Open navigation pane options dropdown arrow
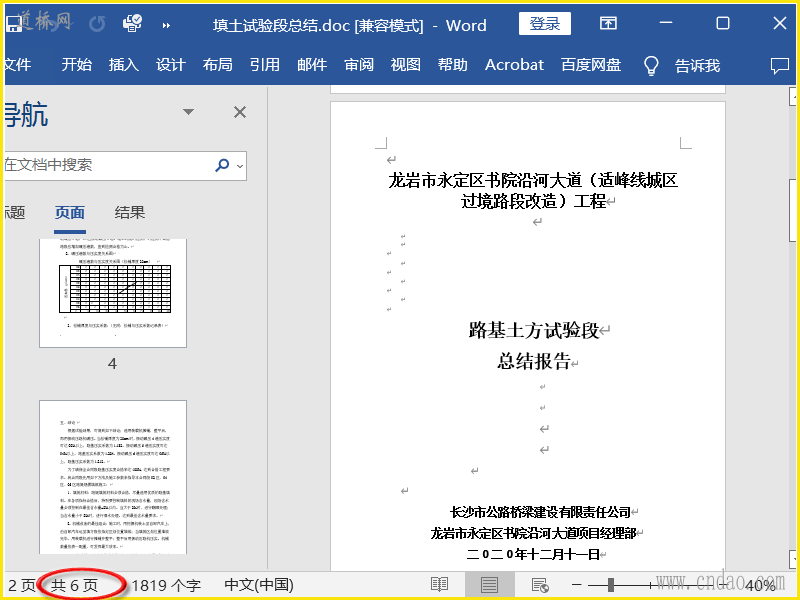The height and width of the screenshot is (600, 800). [x=188, y=112]
